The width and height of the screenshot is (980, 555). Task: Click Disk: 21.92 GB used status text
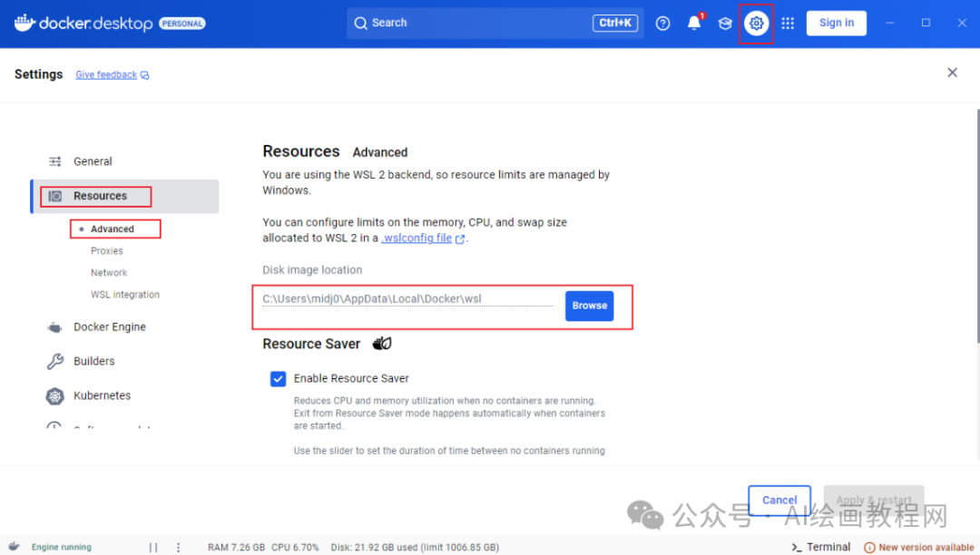415,548
